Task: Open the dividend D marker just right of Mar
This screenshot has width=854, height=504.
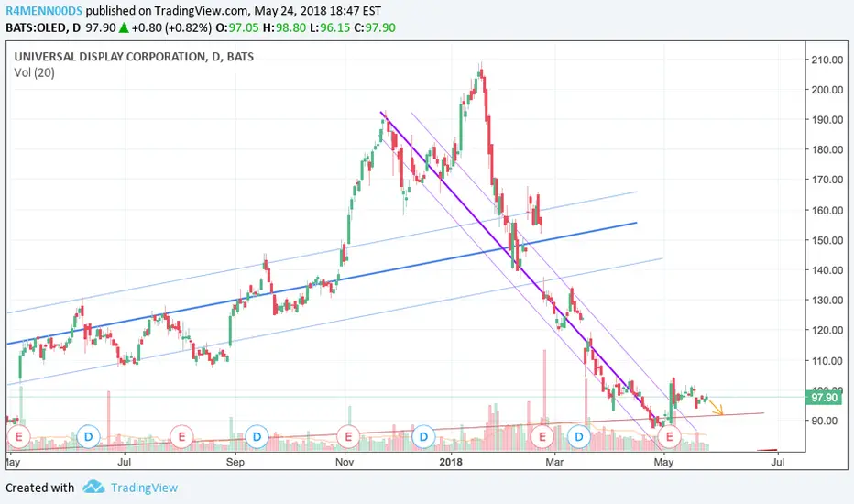Action: pos(579,437)
